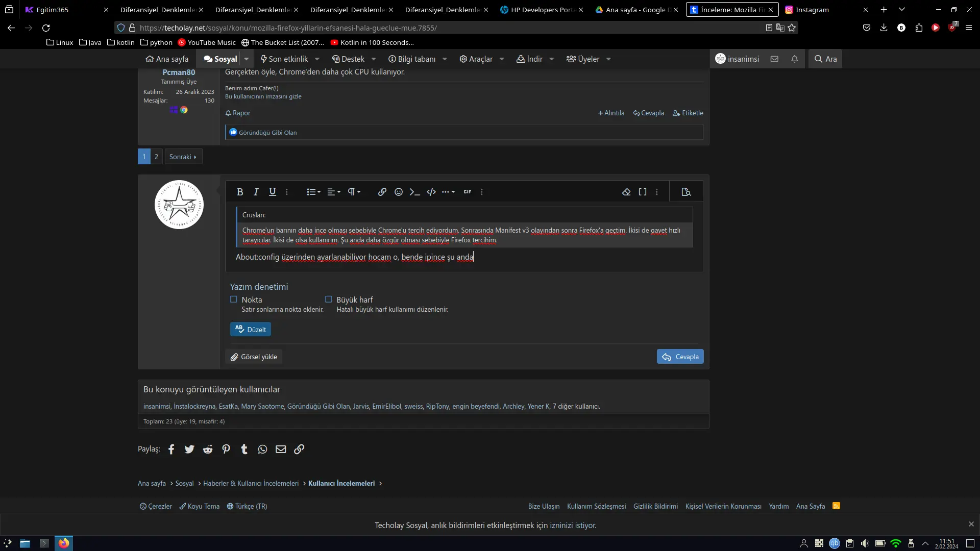Dismiss the notification permission banner
Screen dimensions: 980x551
[x=971, y=524]
